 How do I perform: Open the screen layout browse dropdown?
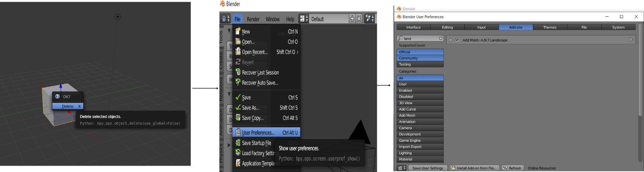303,19
